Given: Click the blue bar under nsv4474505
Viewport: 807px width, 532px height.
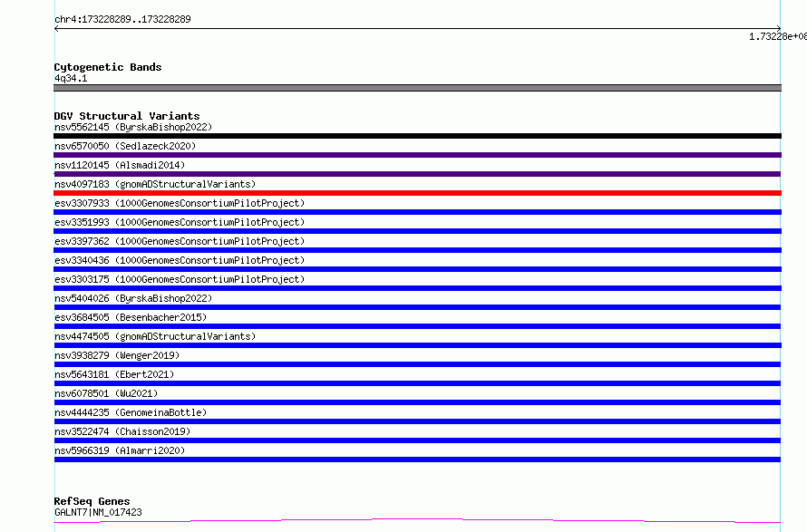Looking at the screenshot, I should pyautogui.click(x=417, y=345).
